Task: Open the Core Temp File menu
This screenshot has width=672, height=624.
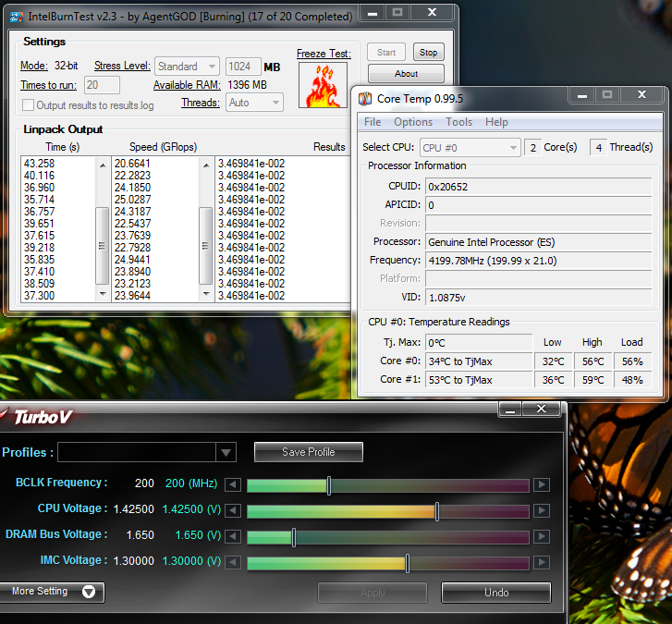Action: point(373,122)
